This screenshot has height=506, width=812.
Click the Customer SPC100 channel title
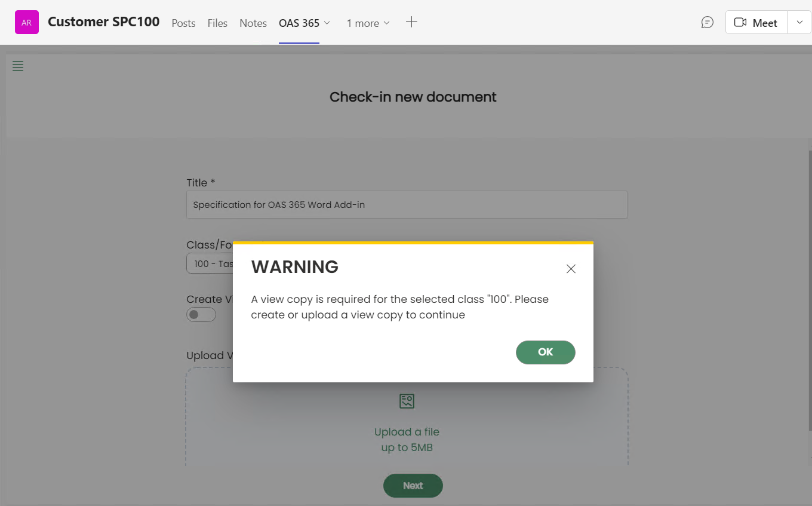click(x=104, y=22)
